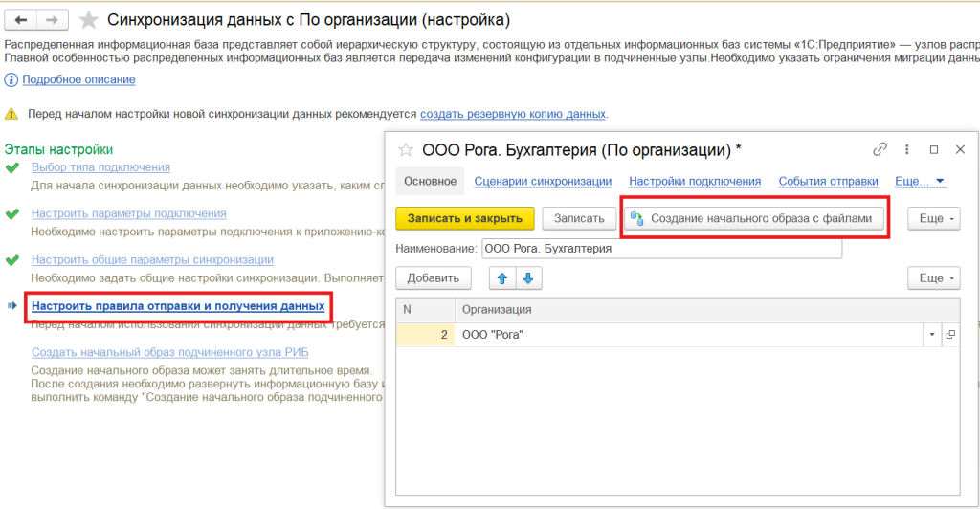Move the row up with blue arrow
Viewport: 980px width, 509px height.
(x=502, y=277)
